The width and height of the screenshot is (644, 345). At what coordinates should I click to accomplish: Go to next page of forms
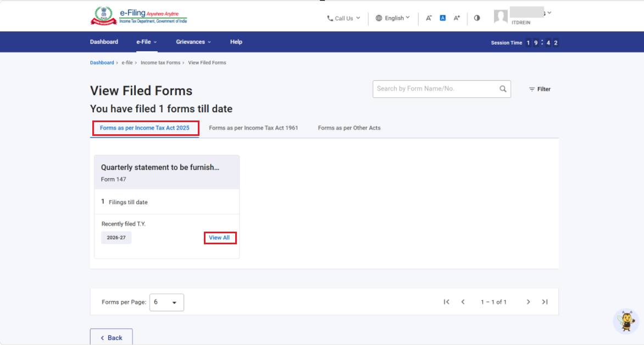[x=528, y=302]
